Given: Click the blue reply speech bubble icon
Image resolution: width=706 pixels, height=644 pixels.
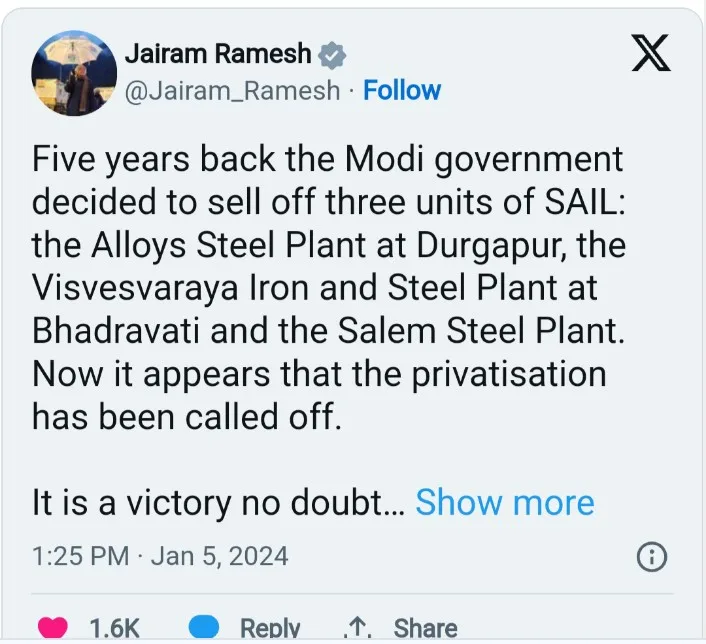Looking at the screenshot, I should (205, 628).
